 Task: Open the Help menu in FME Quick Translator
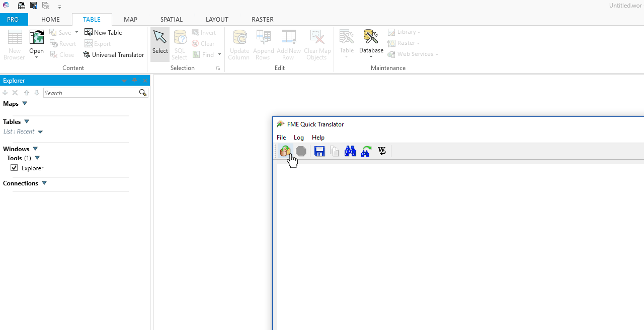(318, 138)
